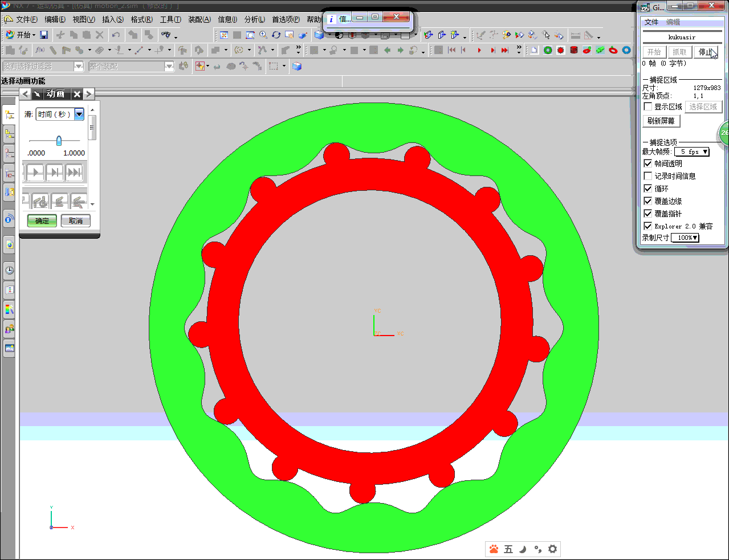
Task: Open 文件 menu in the GIF capture window
Action: (651, 22)
